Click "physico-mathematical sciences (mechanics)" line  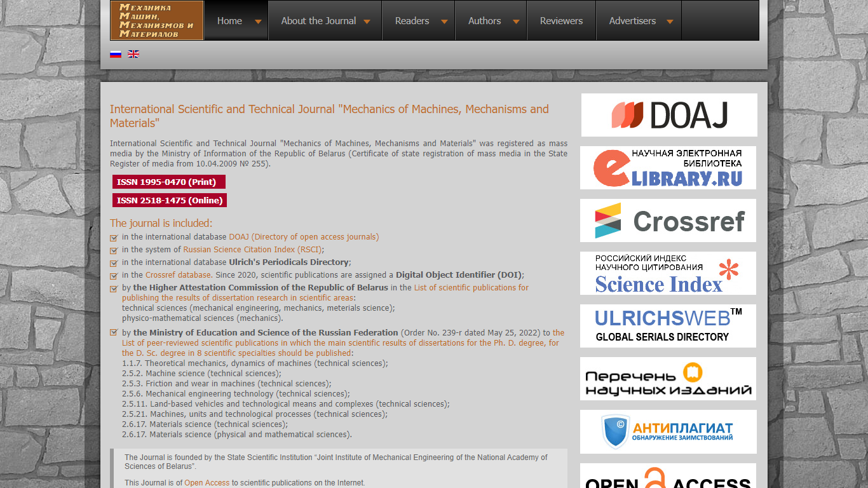203,318
